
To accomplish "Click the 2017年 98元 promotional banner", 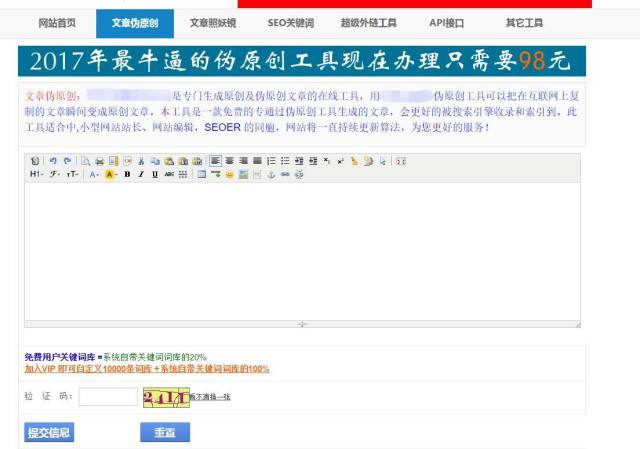I will (302, 61).
